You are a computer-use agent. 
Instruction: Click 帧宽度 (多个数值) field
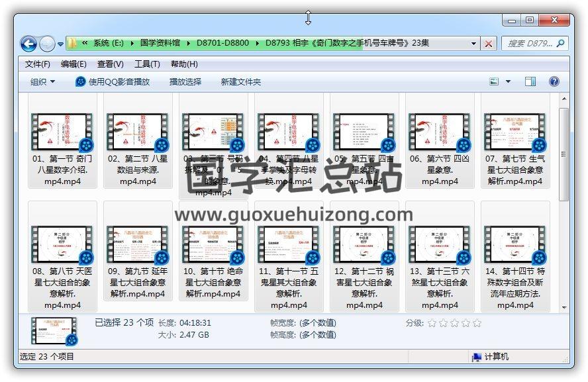pos(318,323)
